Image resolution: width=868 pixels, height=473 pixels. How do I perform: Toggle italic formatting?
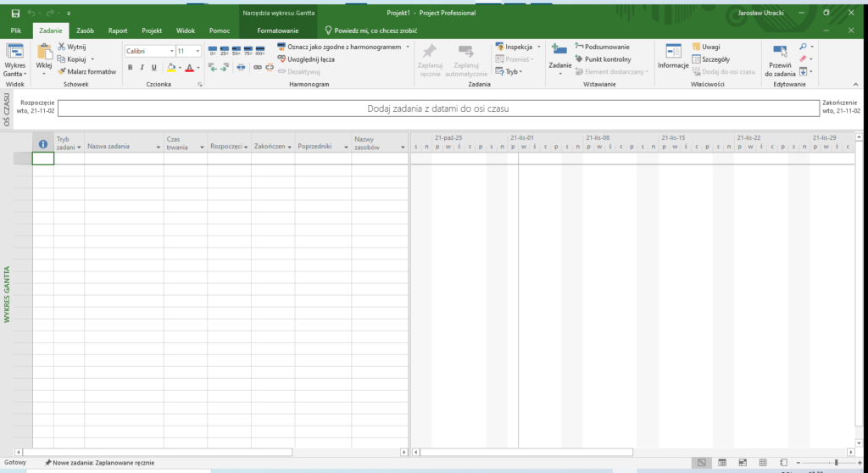coord(142,68)
